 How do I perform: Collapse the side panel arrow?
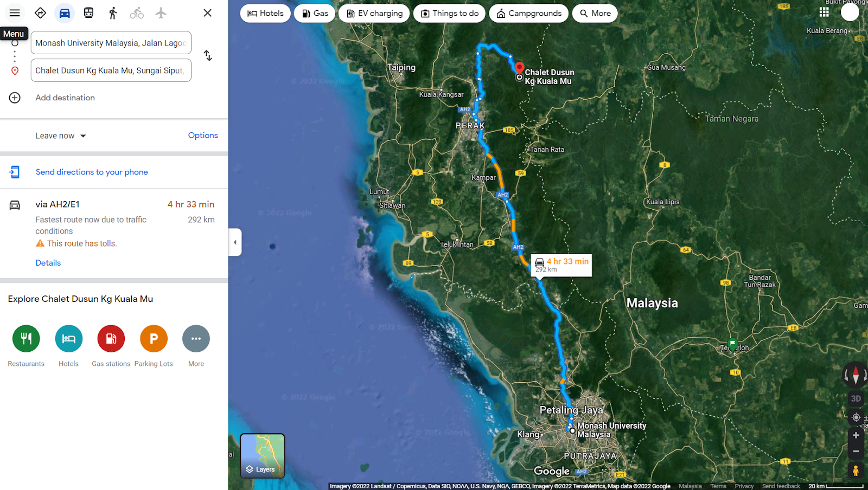pos(235,242)
